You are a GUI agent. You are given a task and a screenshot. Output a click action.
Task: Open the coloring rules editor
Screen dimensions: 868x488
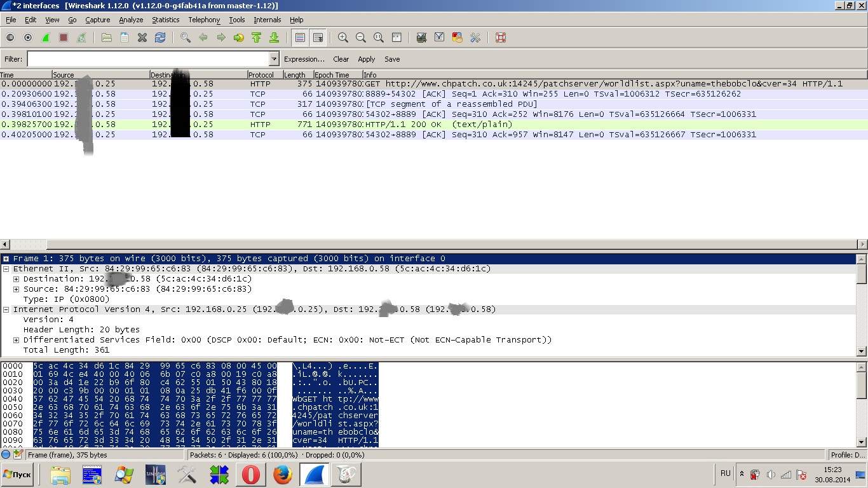[x=457, y=38]
